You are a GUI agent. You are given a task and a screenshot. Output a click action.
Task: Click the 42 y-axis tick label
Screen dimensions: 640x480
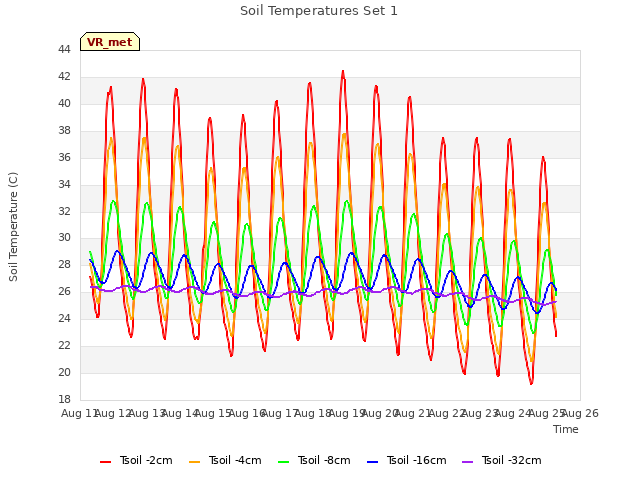coord(64,76)
